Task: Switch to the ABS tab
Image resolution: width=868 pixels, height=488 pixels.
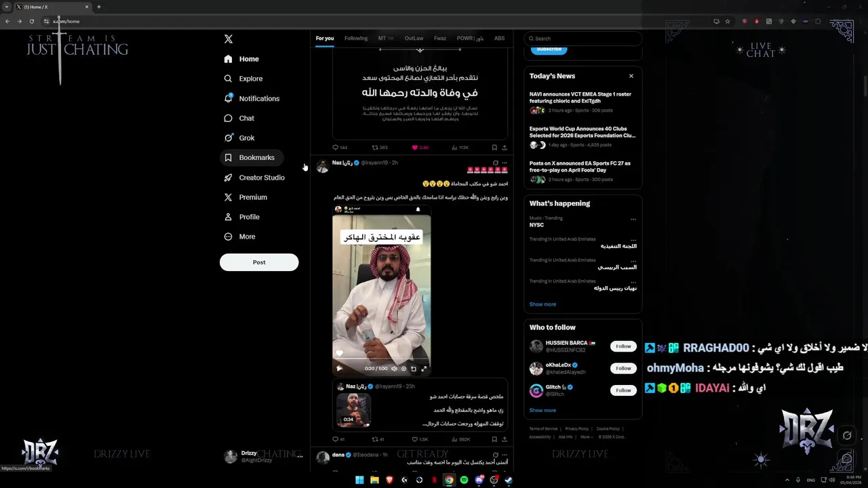Action: click(500, 39)
